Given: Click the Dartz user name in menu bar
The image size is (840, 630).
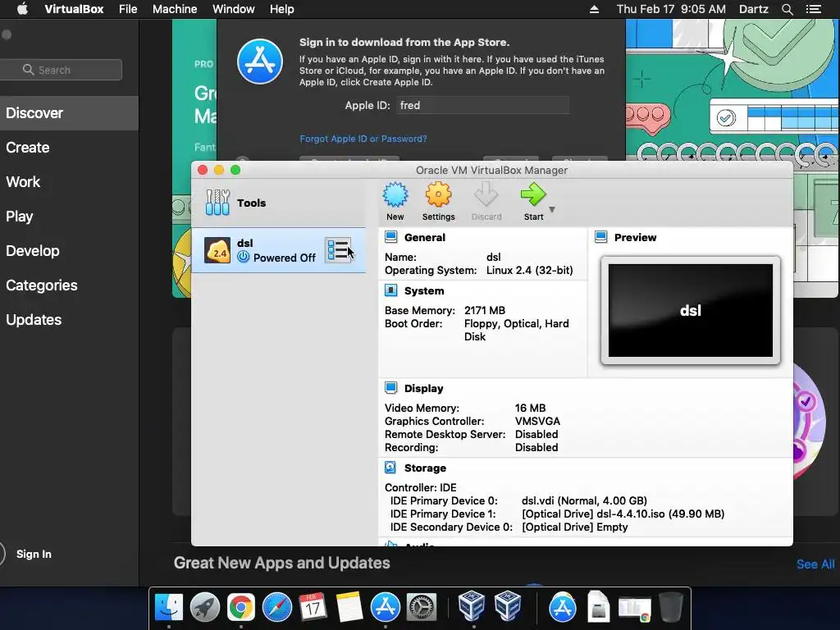Looking at the screenshot, I should (x=753, y=9).
